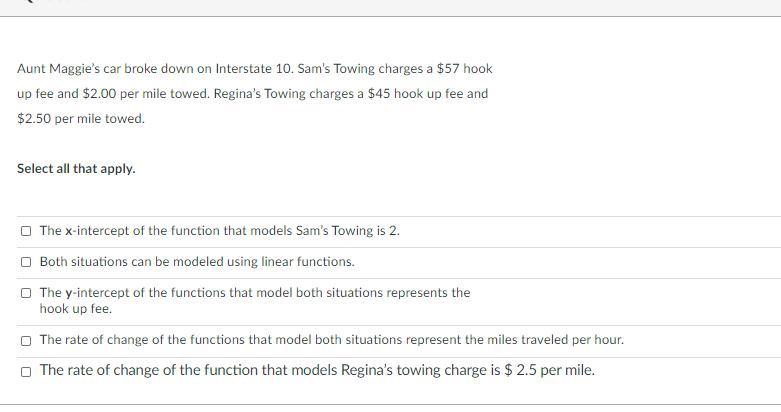Click the '$2.50 per mile towed.' line
781x412 pixels.
pyautogui.click(x=81, y=119)
